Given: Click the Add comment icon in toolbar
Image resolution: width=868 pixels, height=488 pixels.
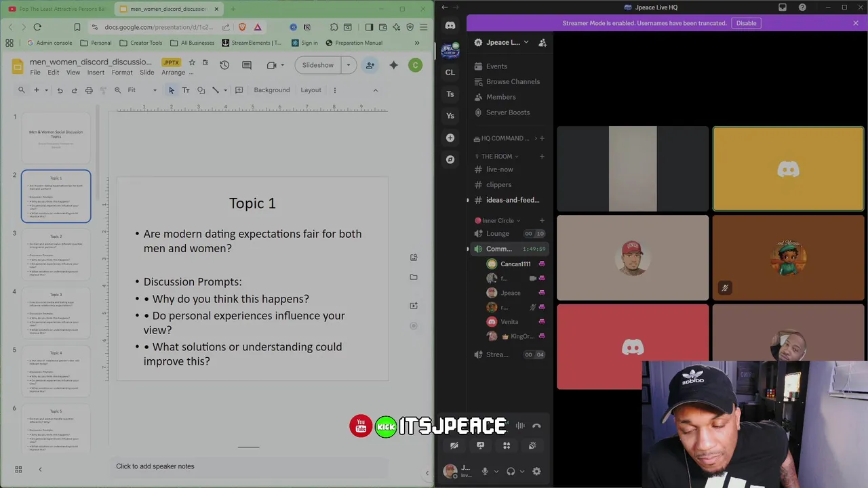Looking at the screenshot, I should (x=239, y=90).
